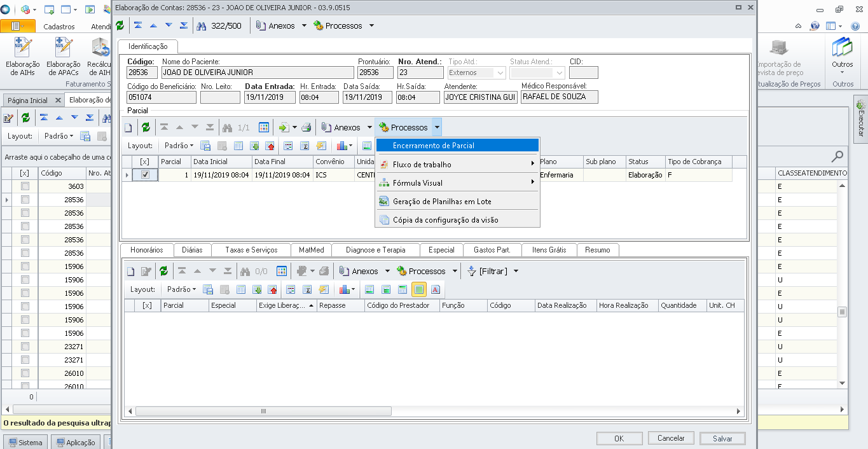This screenshot has height=449, width=868.
Task: Click red letter A icon in Honorários bar
Action: click(436, 289)
